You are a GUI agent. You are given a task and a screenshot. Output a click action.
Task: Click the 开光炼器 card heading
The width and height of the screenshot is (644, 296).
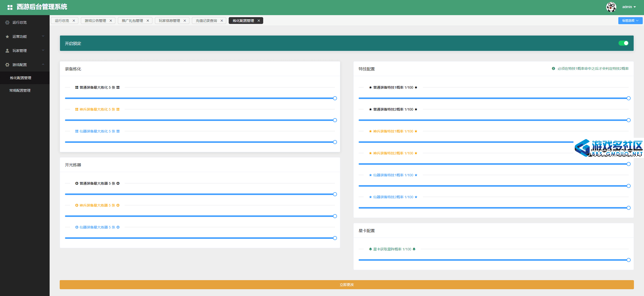point(73,165)
